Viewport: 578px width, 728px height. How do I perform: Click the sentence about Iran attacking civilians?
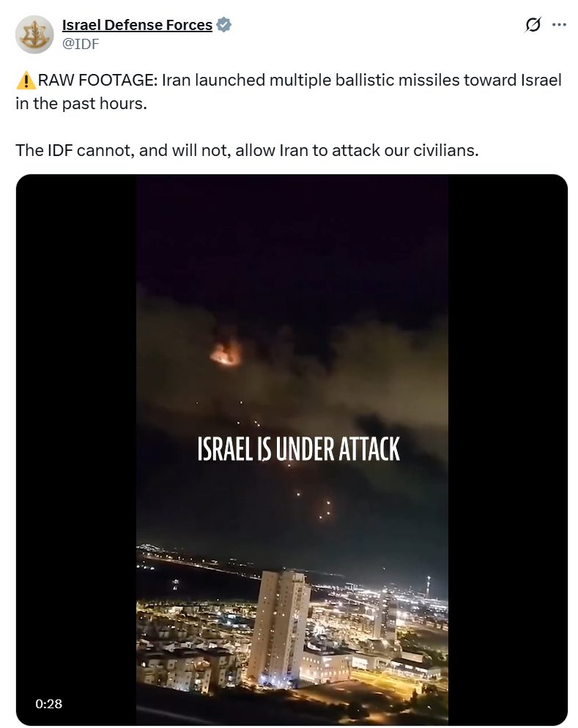coord(247,150)
